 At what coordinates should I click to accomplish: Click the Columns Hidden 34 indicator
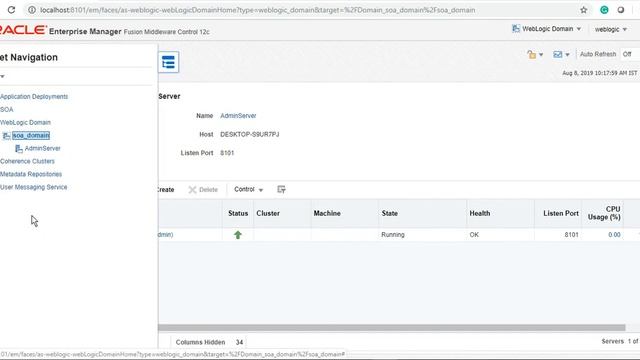(x=210, y=342)
